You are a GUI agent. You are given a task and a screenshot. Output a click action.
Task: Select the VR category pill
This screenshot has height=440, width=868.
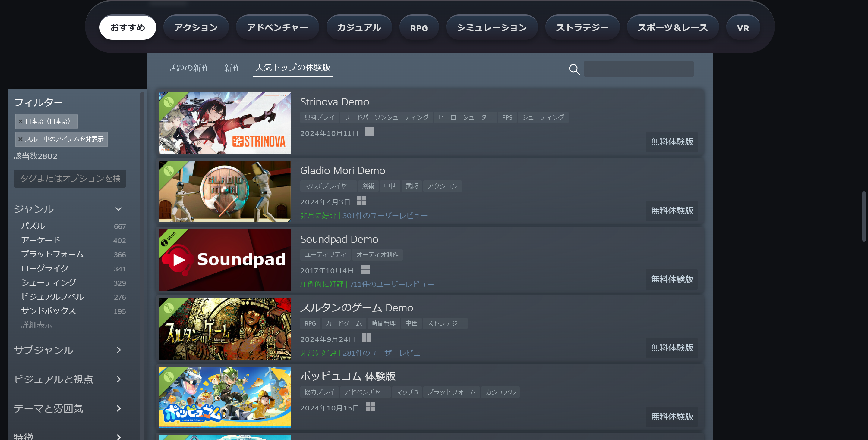(743, 27)
